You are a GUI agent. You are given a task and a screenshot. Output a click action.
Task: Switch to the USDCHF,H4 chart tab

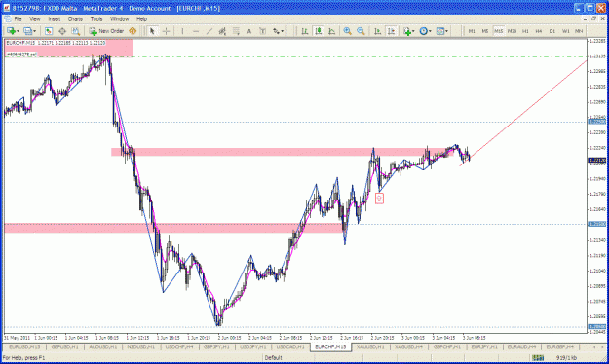[178, 346]
